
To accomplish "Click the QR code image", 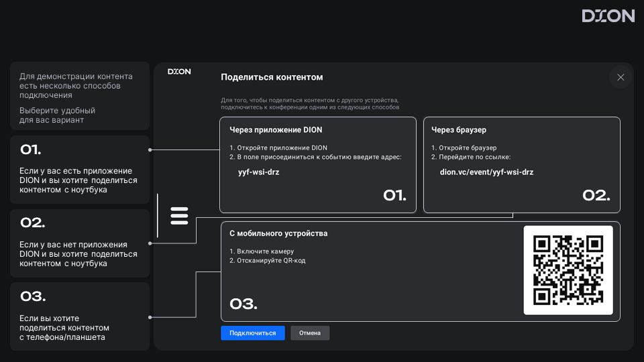I will click(568, 270).
